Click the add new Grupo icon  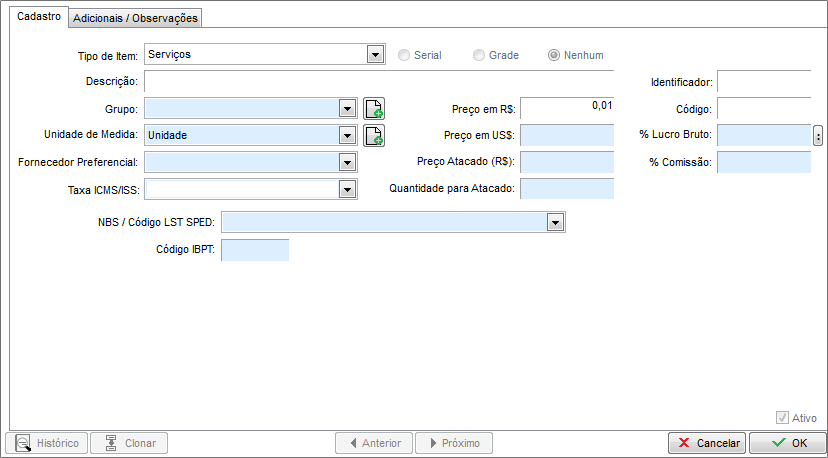point(373,109)
